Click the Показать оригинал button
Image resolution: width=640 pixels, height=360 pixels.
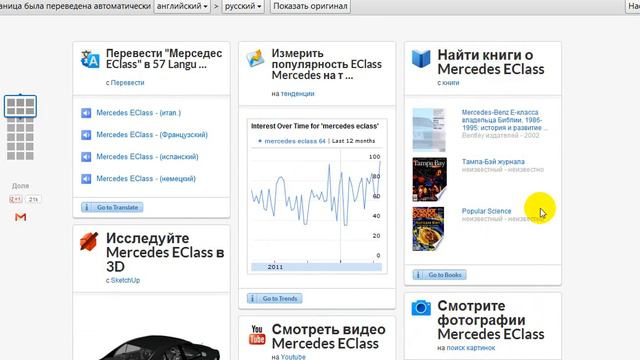(310, 6)
